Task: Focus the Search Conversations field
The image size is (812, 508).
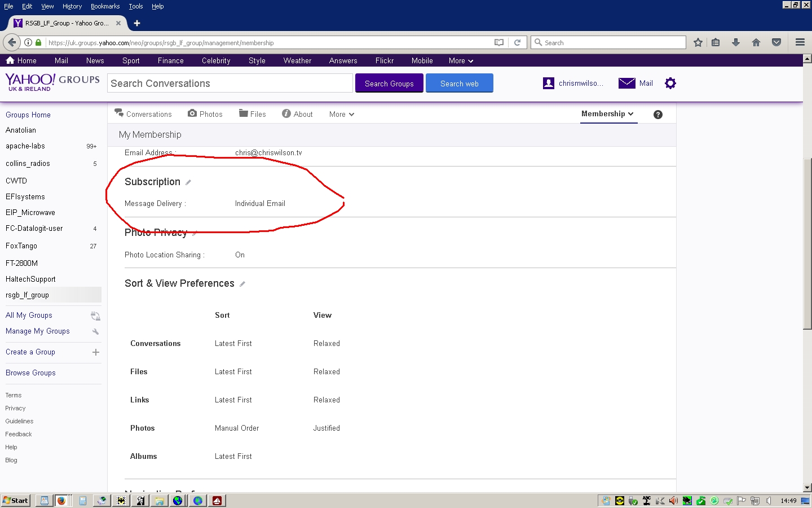Action: coord(230,84)
